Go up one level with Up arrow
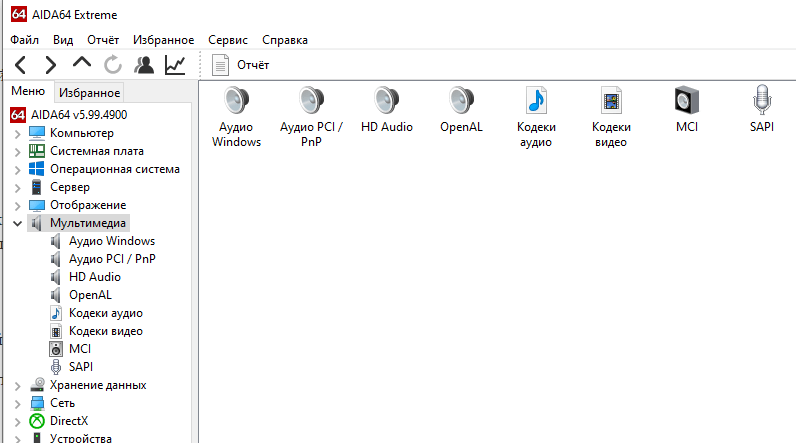 [82, 63]
